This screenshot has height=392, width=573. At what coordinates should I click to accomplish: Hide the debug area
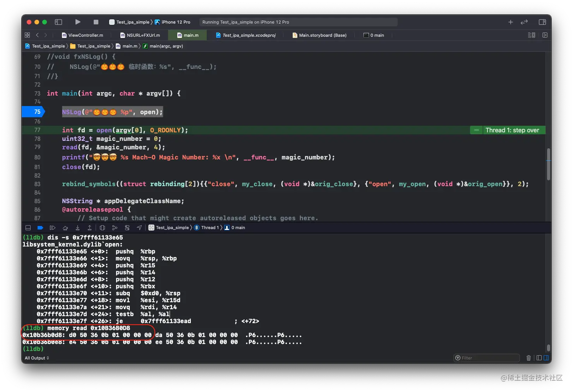pyautogui.click(x=28, y=228)
